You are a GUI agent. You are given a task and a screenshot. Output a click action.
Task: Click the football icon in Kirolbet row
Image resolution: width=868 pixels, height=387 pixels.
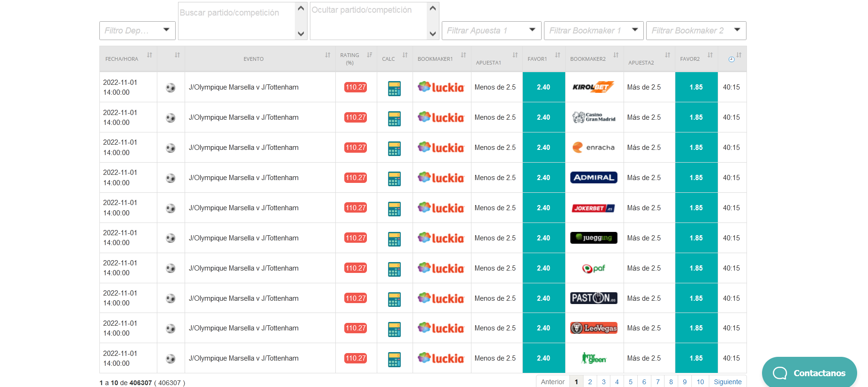click(x=170, y=88)
